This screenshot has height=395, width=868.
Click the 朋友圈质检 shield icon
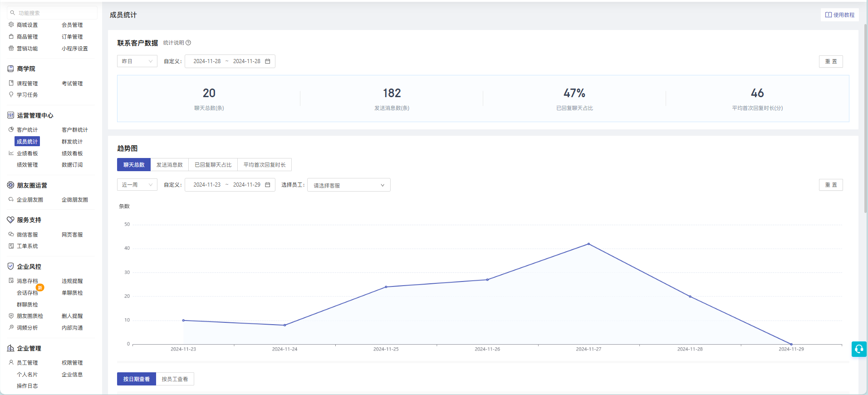click(11, 316)
